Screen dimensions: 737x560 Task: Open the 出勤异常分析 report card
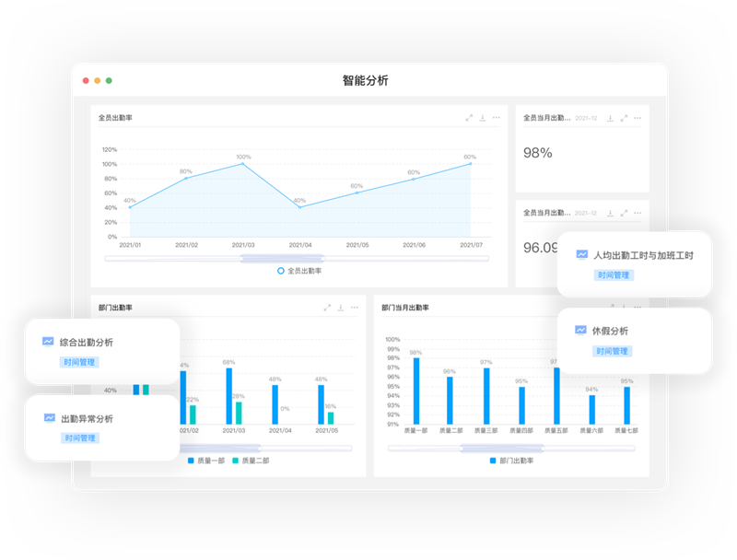pos(87,418)
